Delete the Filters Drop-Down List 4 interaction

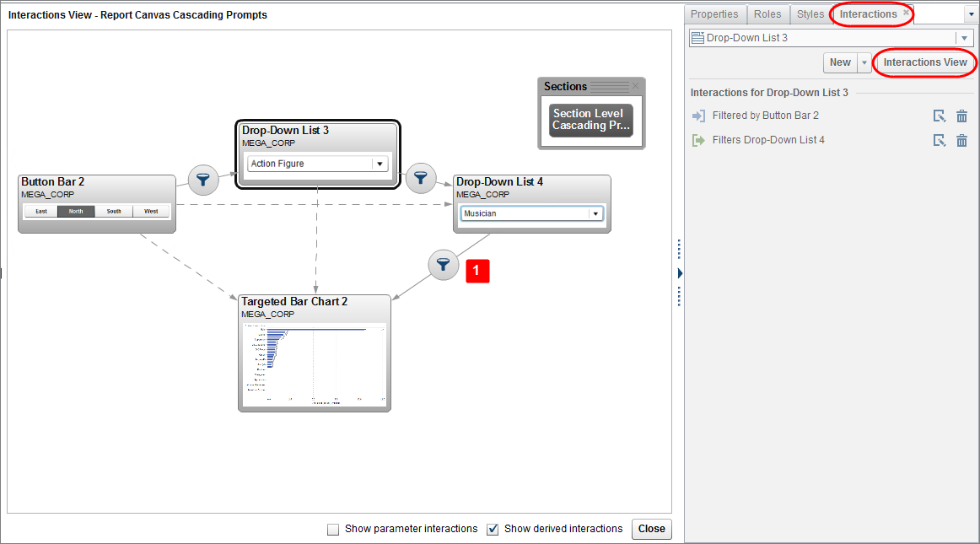click(962, 140)
